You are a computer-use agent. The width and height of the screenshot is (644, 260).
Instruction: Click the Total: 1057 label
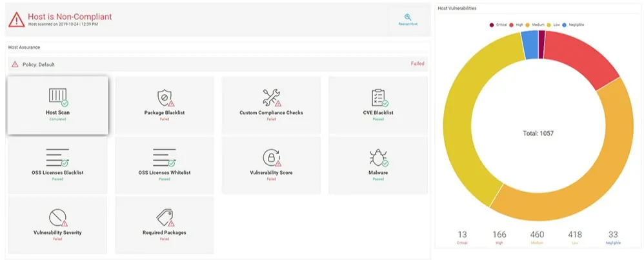click(538, 134)
